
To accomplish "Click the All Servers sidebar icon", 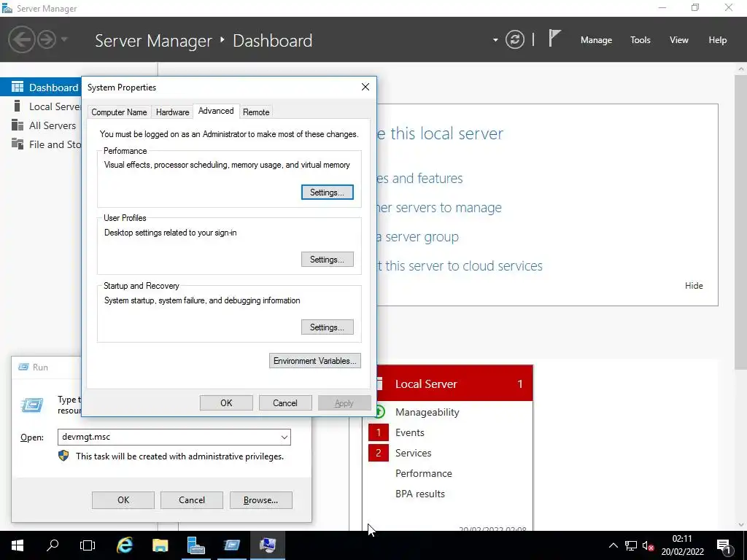I will (18, 125).
